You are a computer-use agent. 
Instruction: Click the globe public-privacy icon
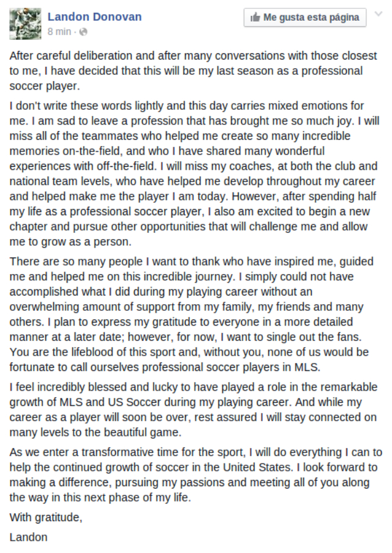pyautogui.click(x=83, y=31)
